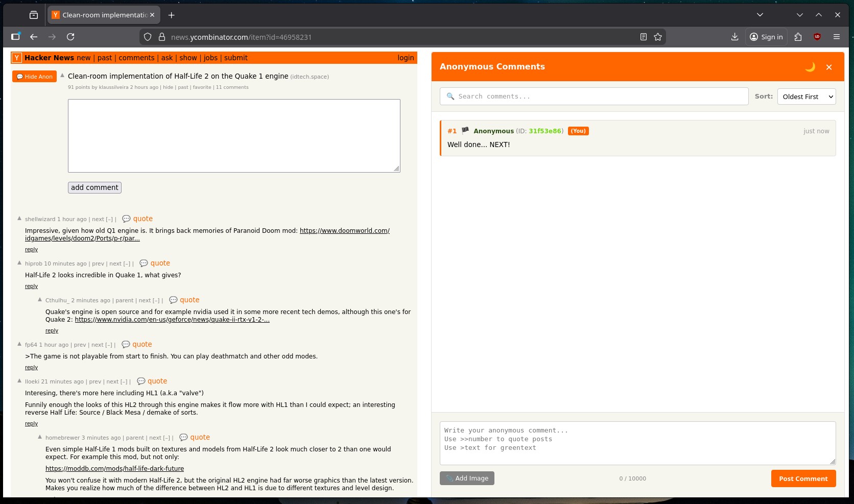Follow the half-life-dark-future moddb link
854x504 pixels.
[115, 468]
